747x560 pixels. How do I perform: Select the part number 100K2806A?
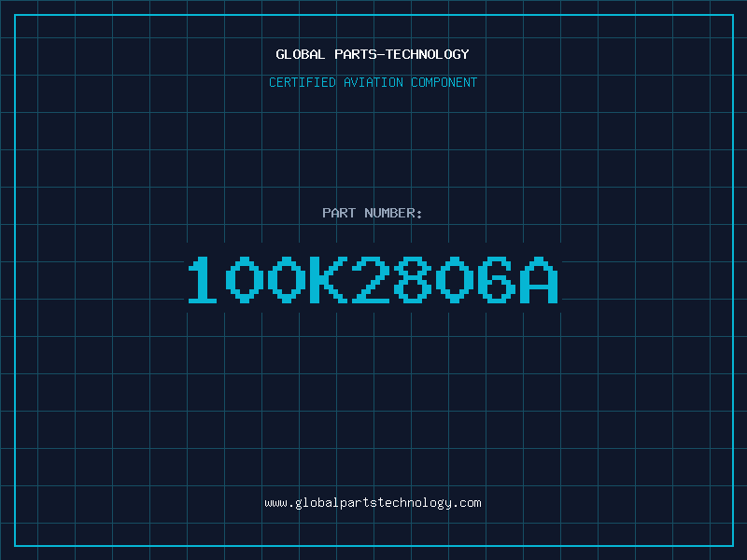(x=373, y=280)
